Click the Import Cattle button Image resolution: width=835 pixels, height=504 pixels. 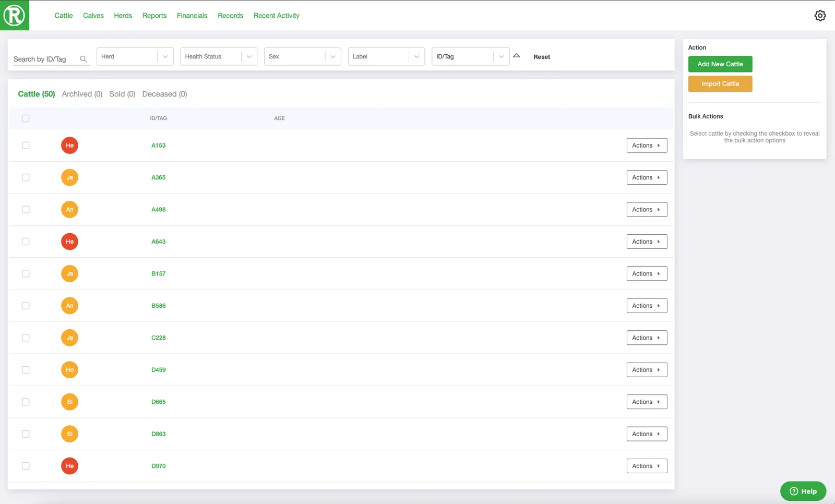(x=720, y=84)
